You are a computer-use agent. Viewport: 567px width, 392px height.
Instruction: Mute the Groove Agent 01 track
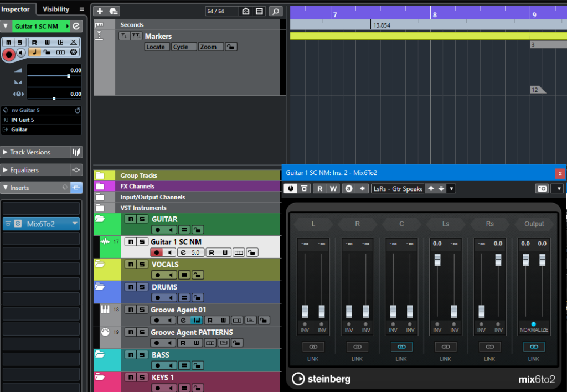point(131,310)
